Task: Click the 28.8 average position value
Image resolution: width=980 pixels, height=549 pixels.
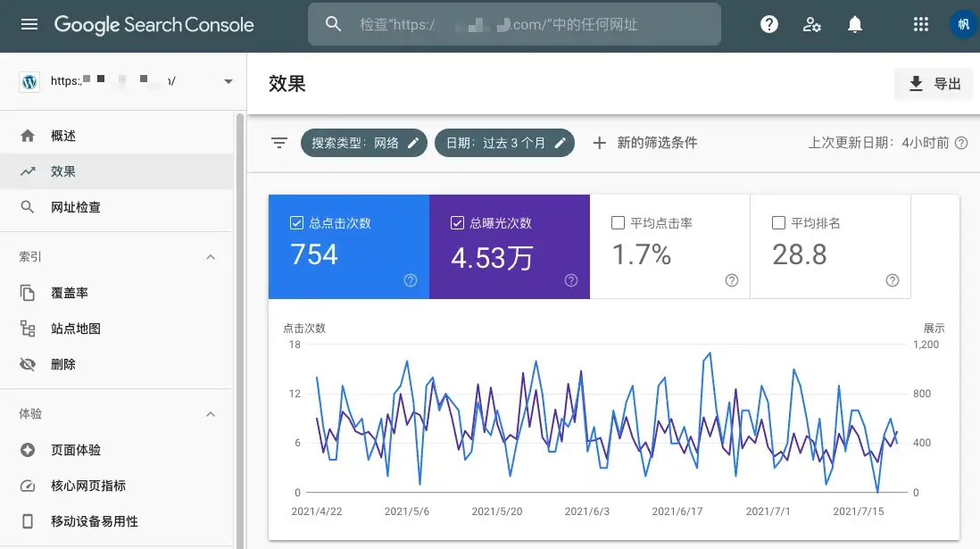Action: (800, 254)
